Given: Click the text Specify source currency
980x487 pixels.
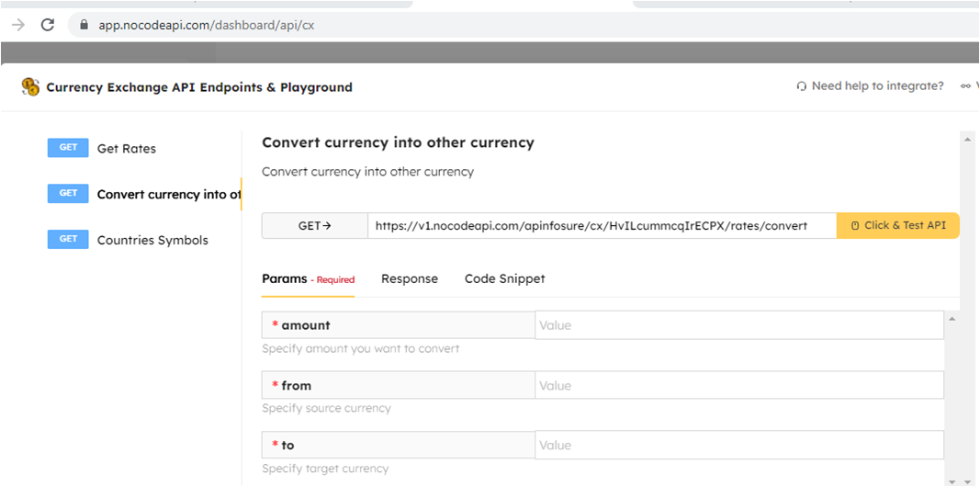Looking at the screenshot, I should (326, 408).
